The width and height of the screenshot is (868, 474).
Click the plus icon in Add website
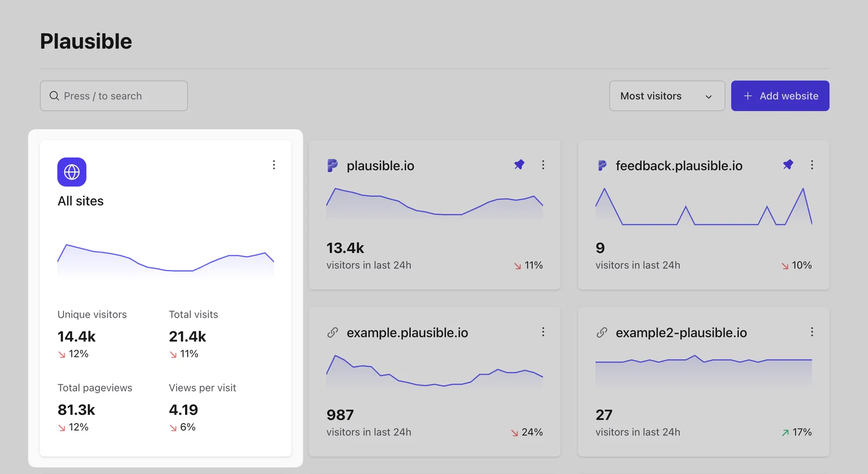point(748,96)
